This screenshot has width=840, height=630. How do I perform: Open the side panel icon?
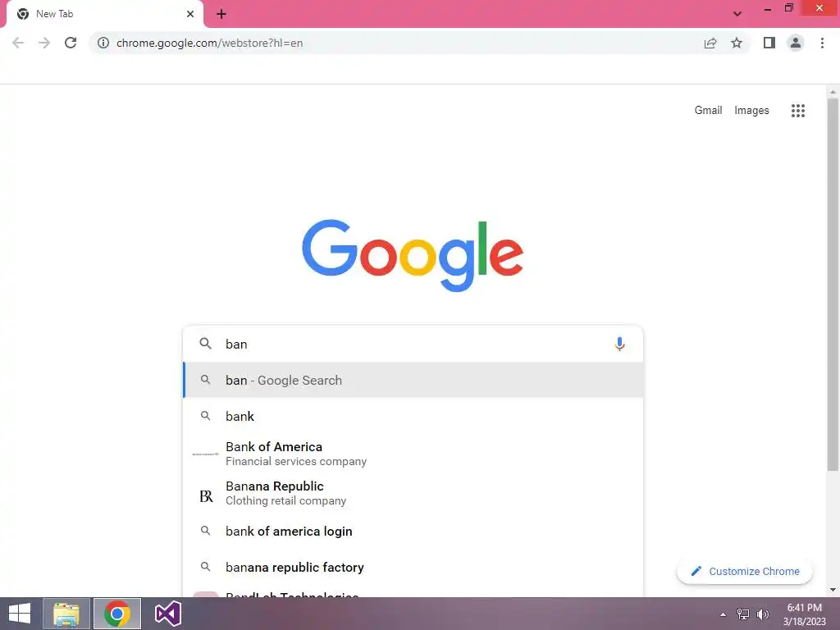coord(769,43)
